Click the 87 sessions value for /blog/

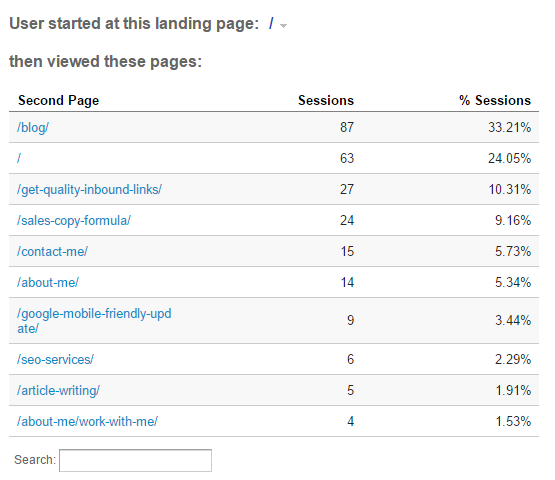347,127
